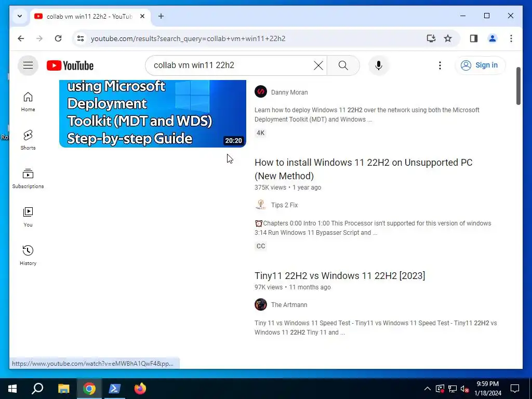Launch Firefox from the taskbar
Screen dimensions: 532x399
click(x=140, y=389)
